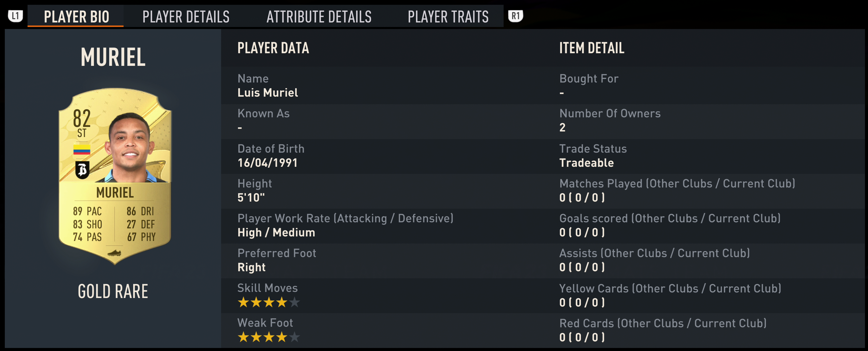868x351 pixels.
Task: Select the Player Traits tab
Action: [448, 17]
